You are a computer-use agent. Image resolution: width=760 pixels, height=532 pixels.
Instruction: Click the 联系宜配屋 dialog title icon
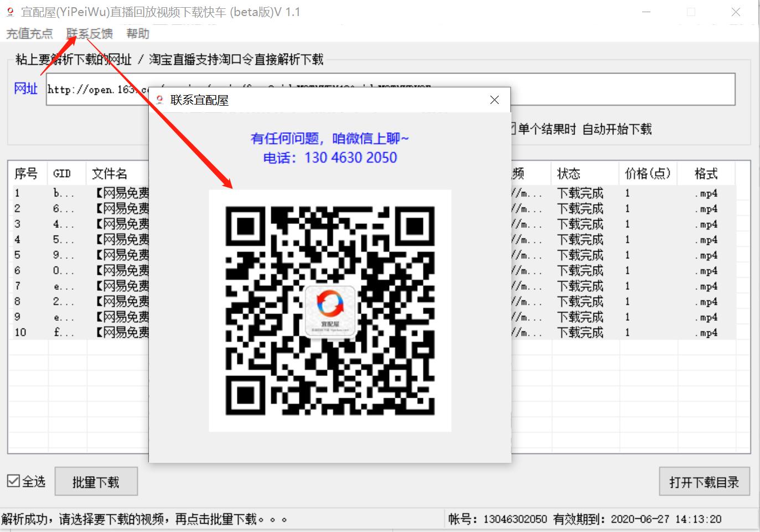[160, 100]
